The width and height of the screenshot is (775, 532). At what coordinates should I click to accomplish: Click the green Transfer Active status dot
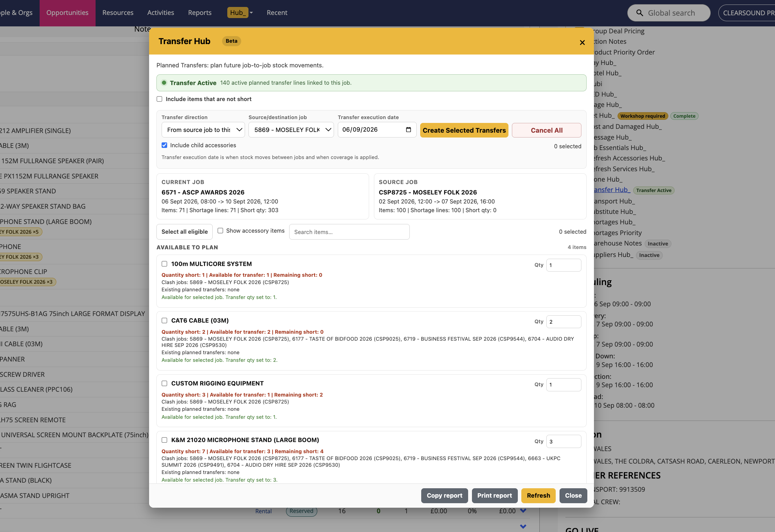click(164, 83)
